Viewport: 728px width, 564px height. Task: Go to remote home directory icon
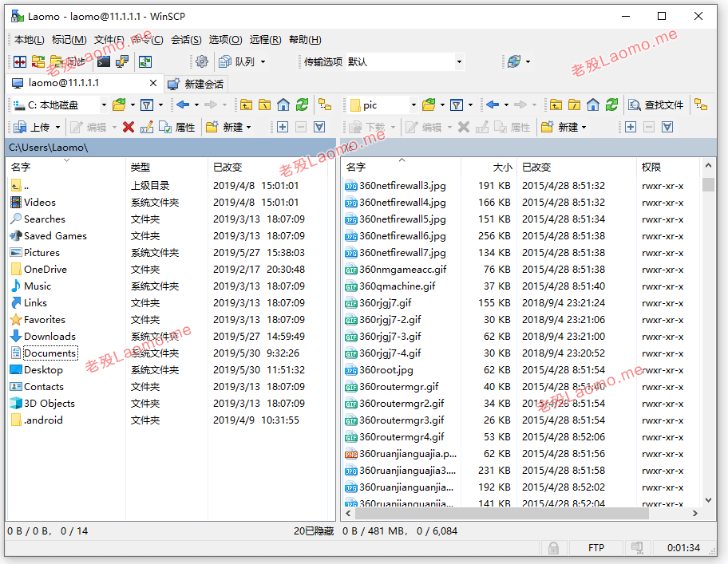tap(593, 105)
